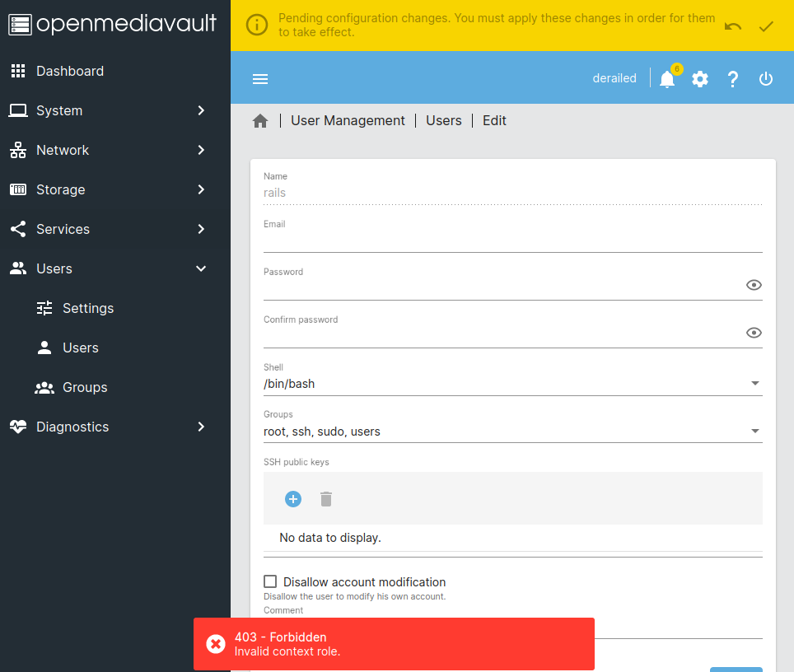Add an SSH public key
794x672 pixels.
point(293,499)
